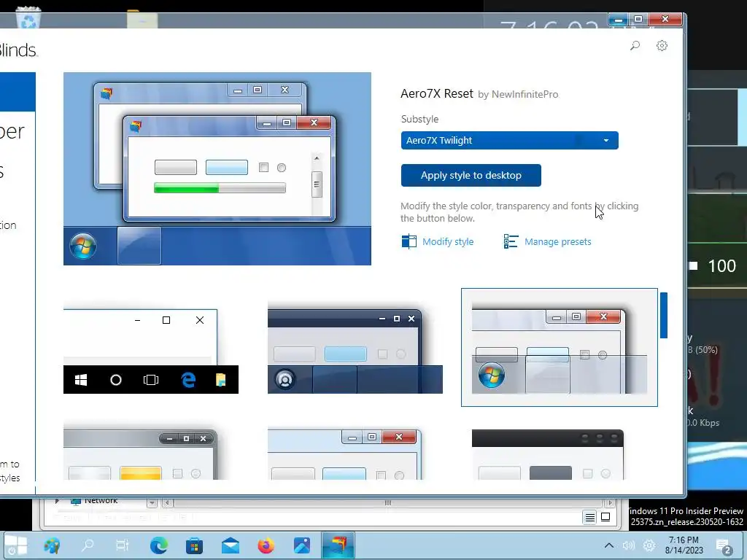747x560 pixels.
Task: Open the clock showing 7:16 PM
Action: tap(684, 545)
